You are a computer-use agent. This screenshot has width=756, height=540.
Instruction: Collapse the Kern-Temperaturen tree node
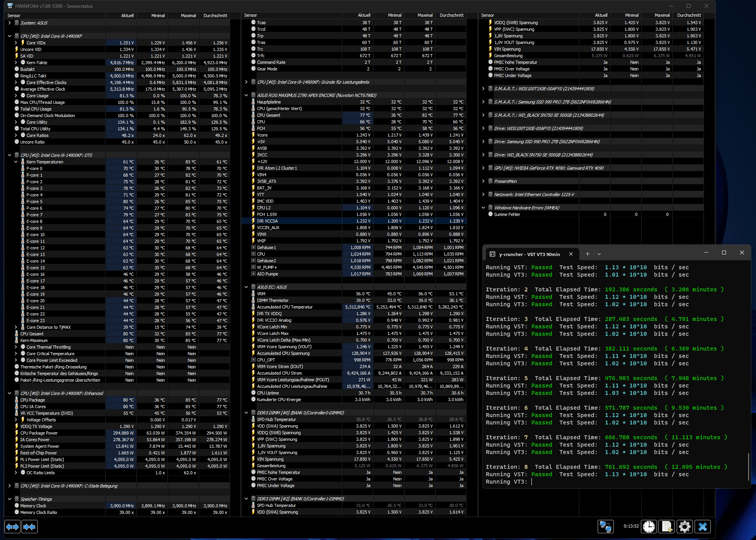[16, 162]
